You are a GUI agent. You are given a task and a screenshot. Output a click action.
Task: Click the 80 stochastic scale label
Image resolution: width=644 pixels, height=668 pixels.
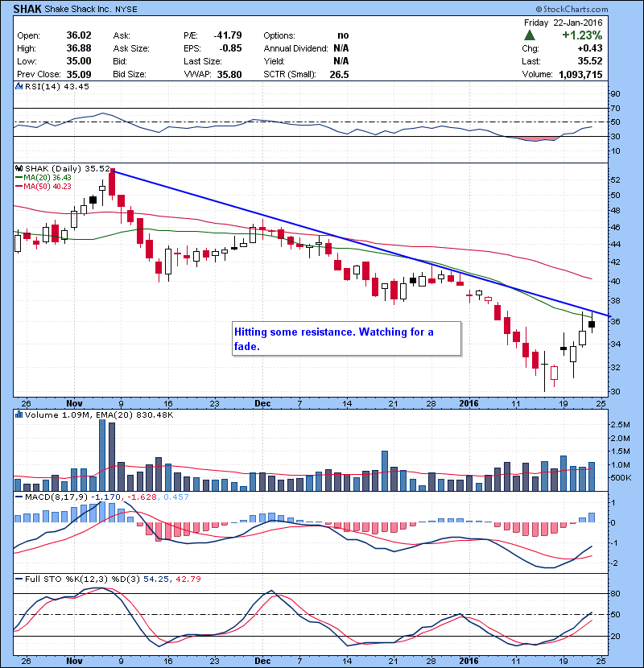tap(615, 593)
